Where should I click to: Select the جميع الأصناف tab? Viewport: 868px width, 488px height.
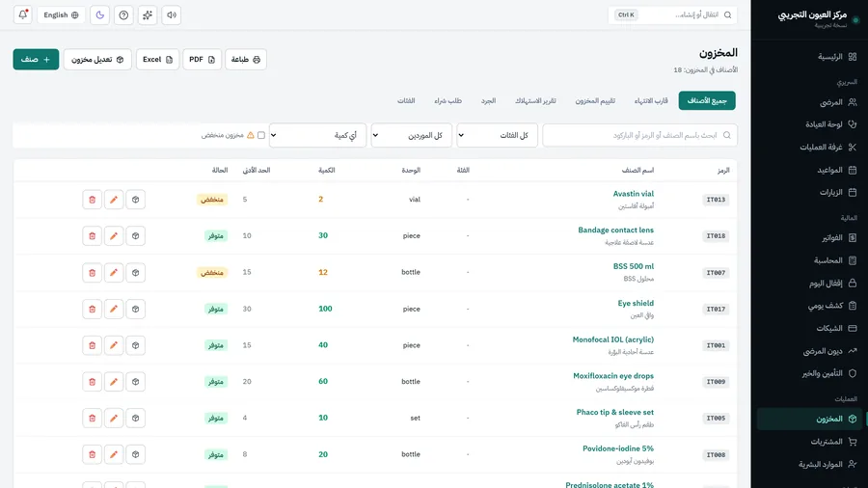click(x=707, y=100)
